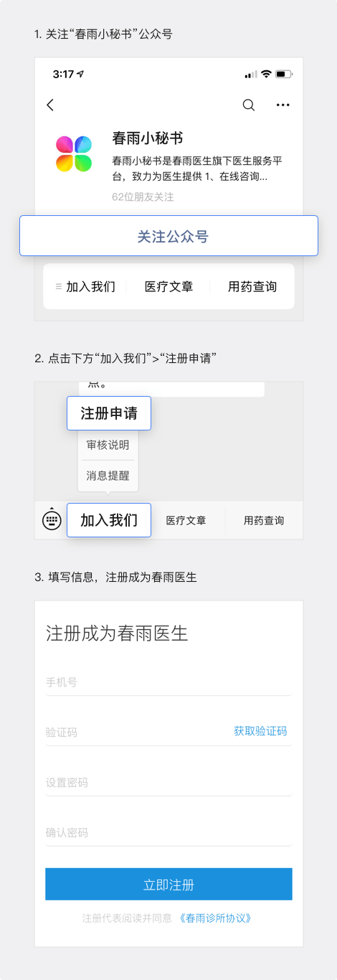Tap the cellular signal bars
Image resolution: width=337 pixels, height=980 pixels.
pos(251,75)
